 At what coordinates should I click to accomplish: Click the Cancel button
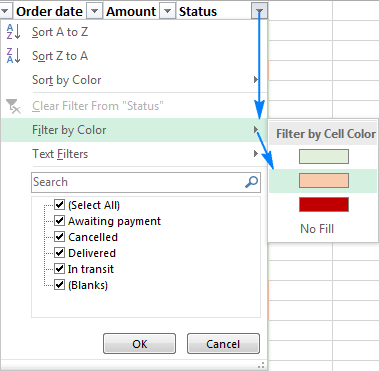click(x=223, y=344)
